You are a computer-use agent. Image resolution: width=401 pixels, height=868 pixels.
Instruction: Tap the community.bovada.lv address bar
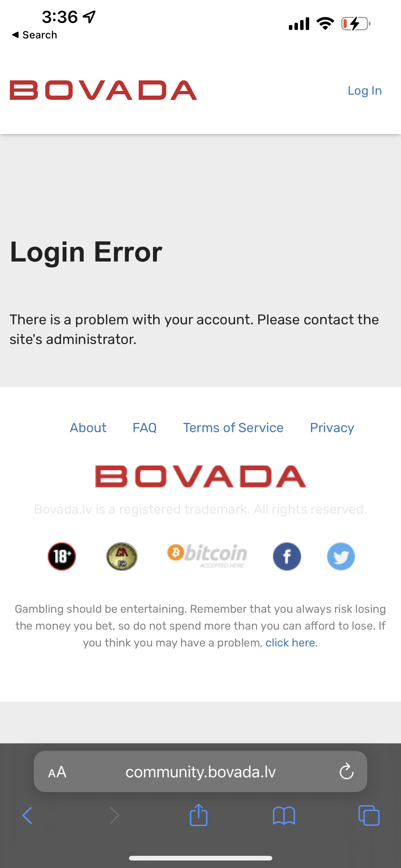coord(200,772)
